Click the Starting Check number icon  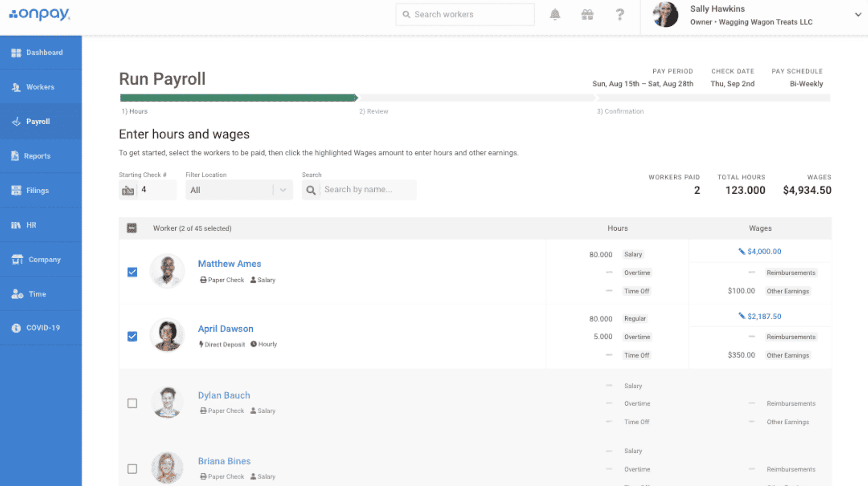[128, 190]
